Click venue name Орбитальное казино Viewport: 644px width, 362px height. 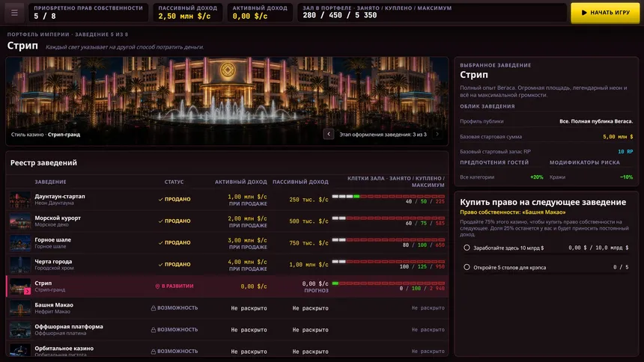64,349
